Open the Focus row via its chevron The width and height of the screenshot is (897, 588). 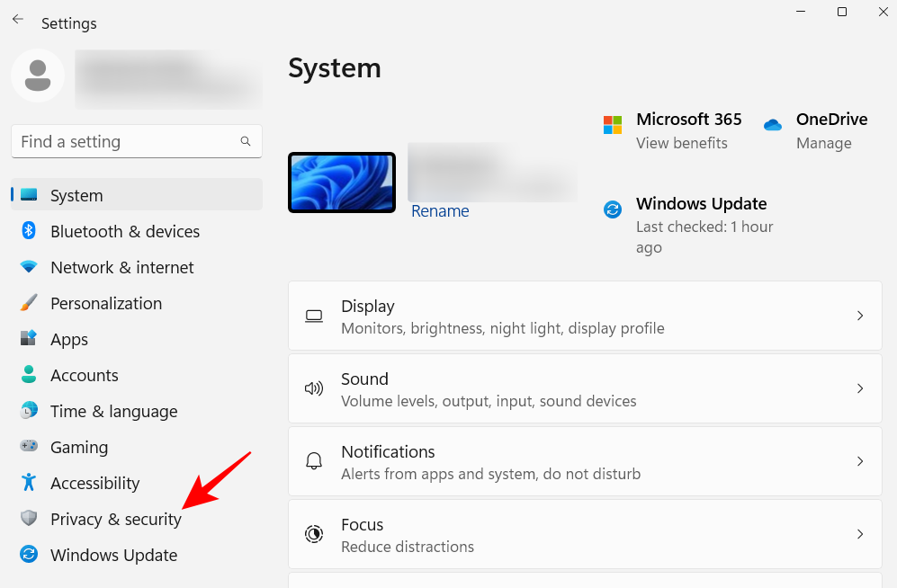pyautogui.click(x=859, y=534)
